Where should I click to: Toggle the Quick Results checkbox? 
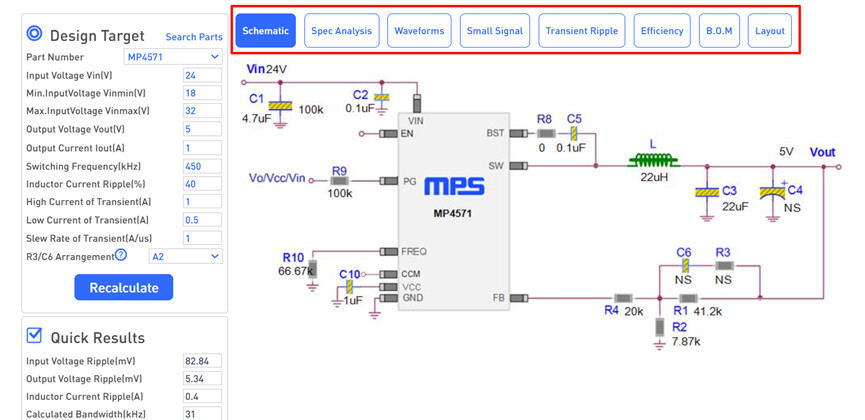(34, 336)
